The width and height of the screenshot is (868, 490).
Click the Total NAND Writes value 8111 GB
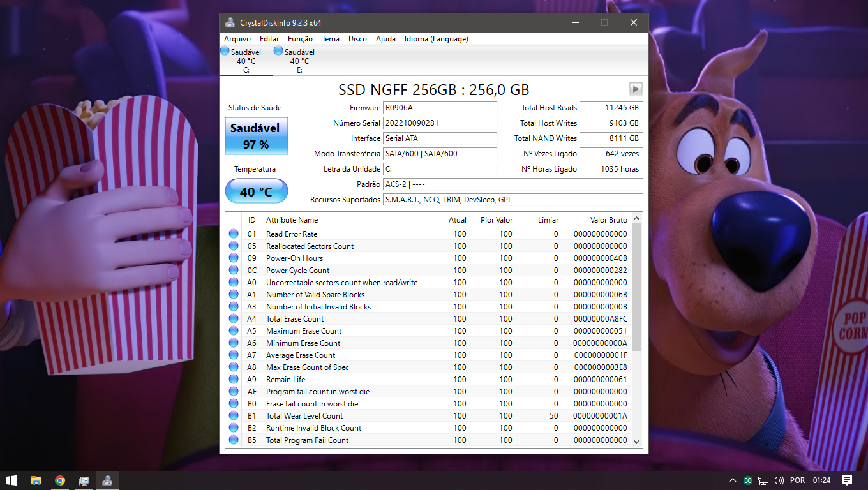coord(611,138)
